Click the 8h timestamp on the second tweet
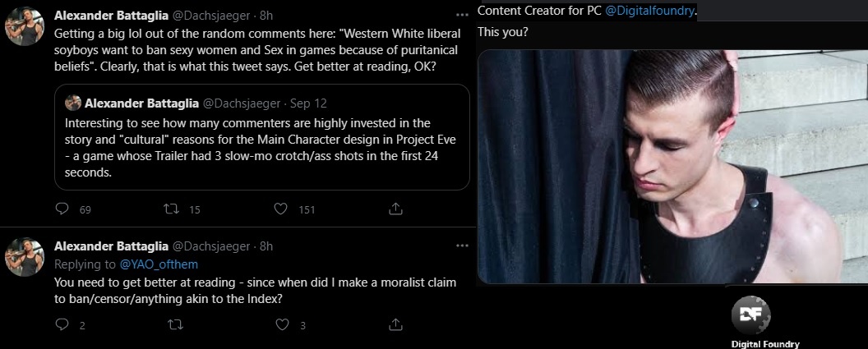This screenshot has width=868, height=349. click(x=266, y=246)
